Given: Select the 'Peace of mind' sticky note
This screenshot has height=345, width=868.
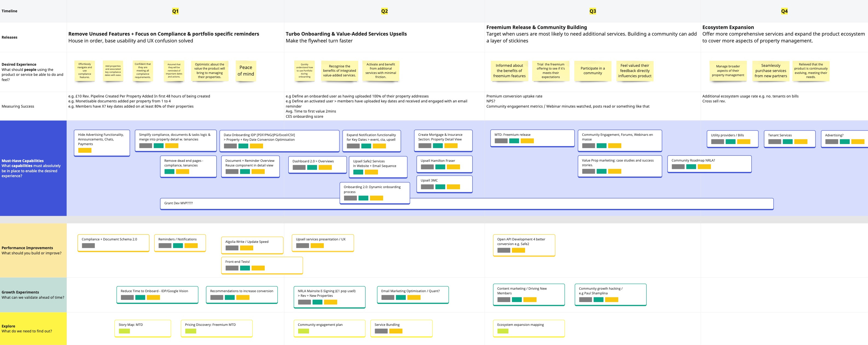Looking at the screenshot, I should (x=246, y=71).
